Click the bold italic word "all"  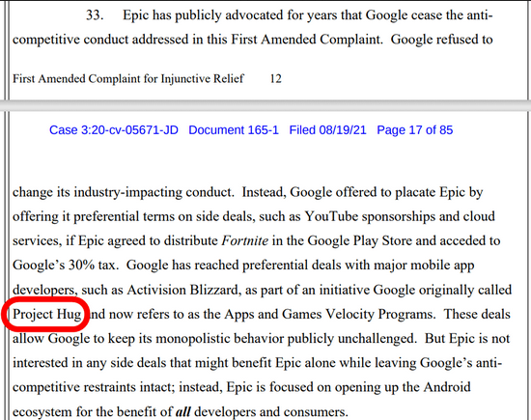pos(182,412)
